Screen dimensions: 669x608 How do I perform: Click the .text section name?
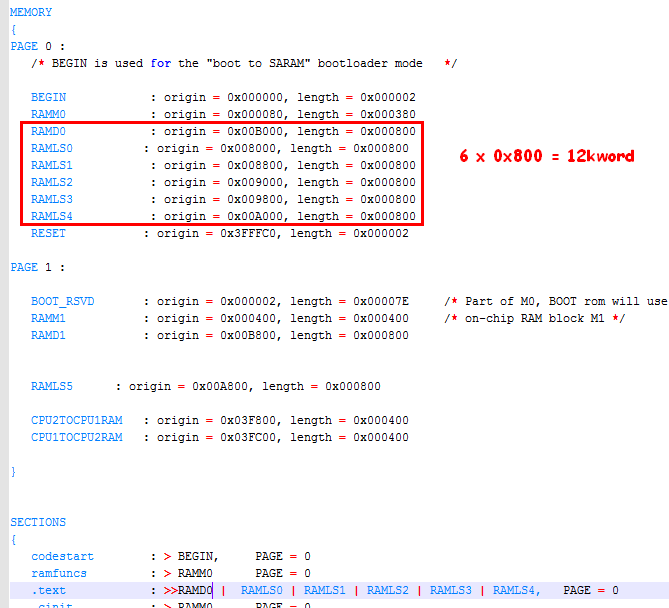[x=48, y=591]
